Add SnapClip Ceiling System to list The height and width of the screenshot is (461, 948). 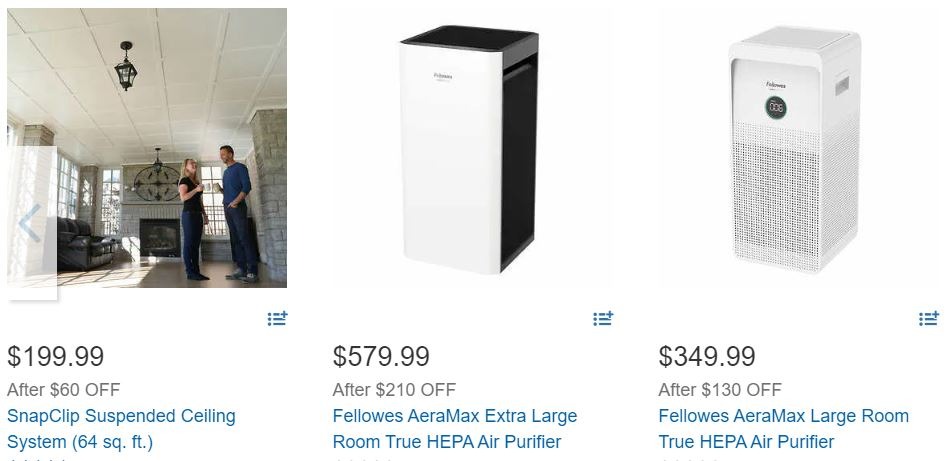click(x=278, y=318)
